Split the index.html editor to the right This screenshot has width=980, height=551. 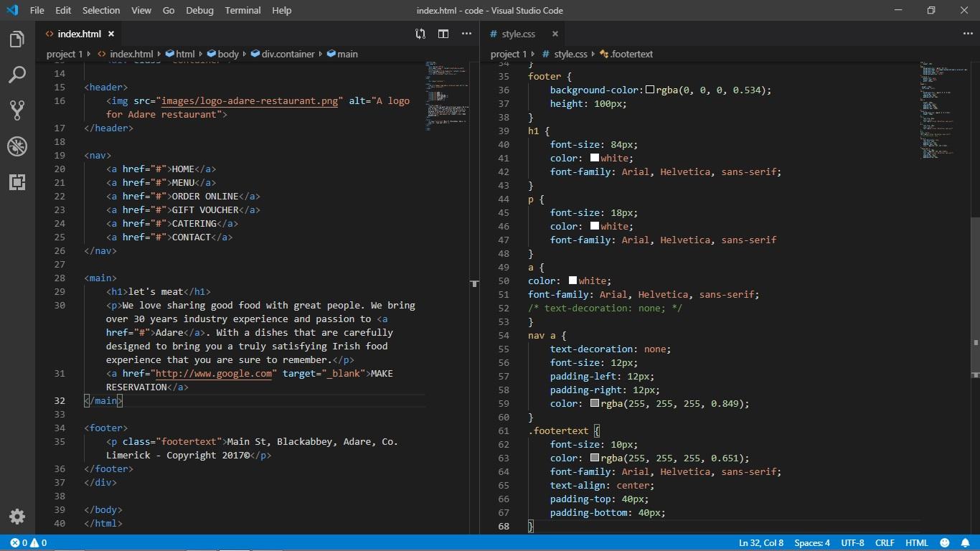pyautogui.click(x=443, y=34)
